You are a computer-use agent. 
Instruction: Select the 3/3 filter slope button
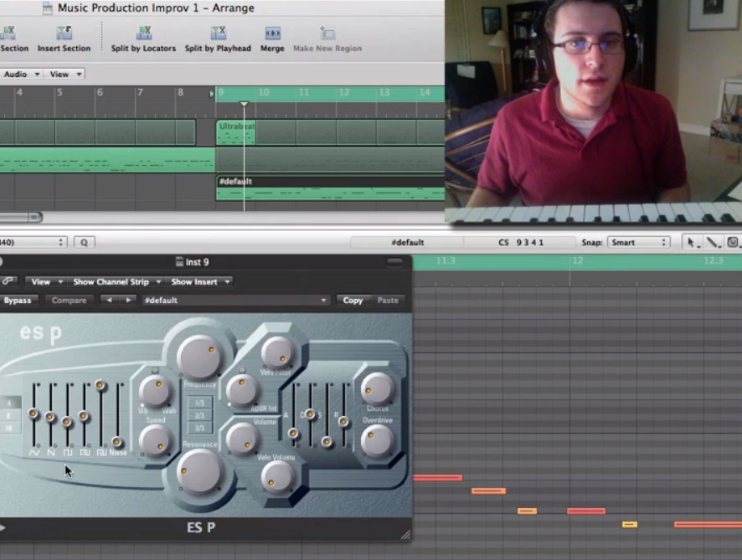[199, 428]
